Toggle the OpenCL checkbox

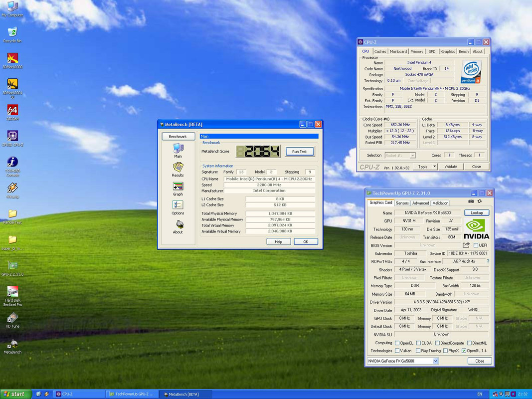click(x=397, y=343)
